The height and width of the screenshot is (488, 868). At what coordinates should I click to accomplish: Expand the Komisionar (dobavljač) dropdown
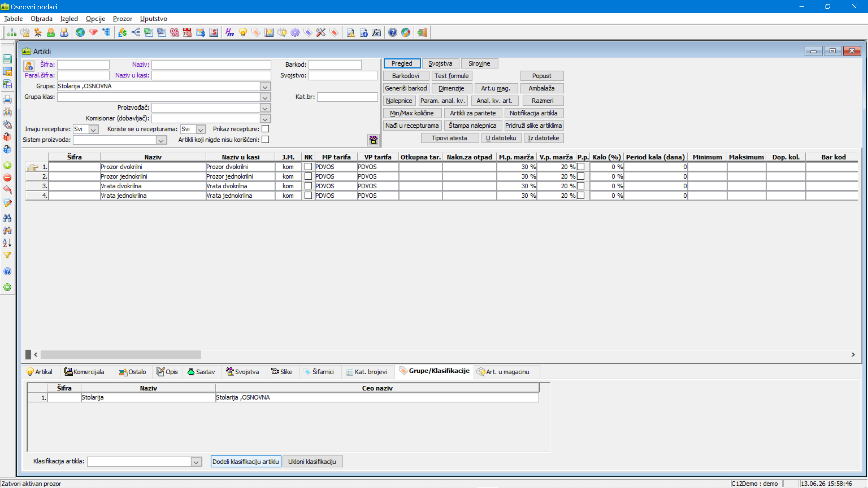click(265, 119)
